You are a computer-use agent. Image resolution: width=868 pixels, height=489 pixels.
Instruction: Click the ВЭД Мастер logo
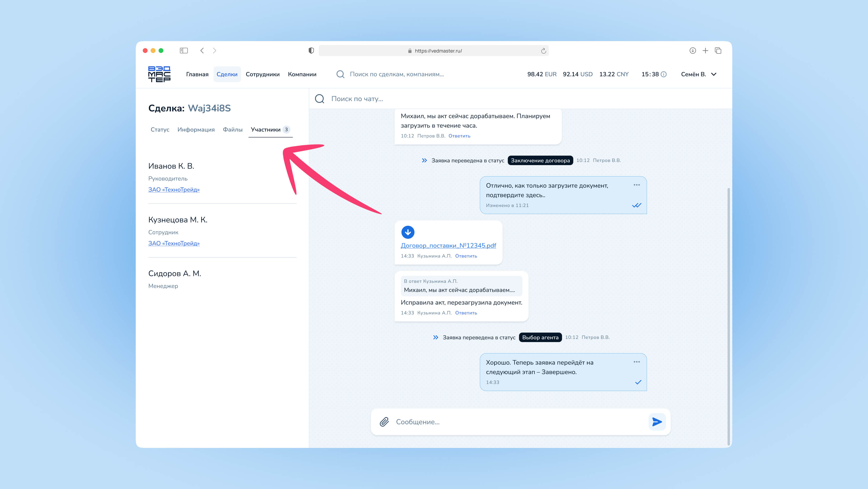pyautogui.click(x=159, y=74)
